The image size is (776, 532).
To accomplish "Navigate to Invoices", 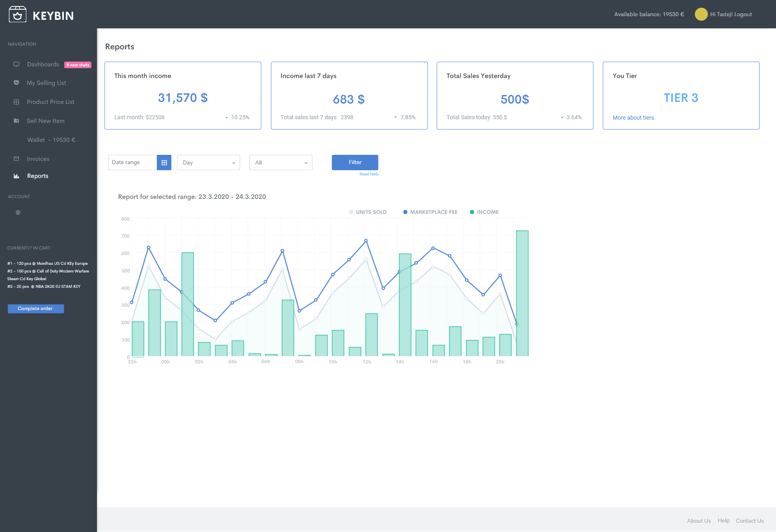I will click(38, 159).
